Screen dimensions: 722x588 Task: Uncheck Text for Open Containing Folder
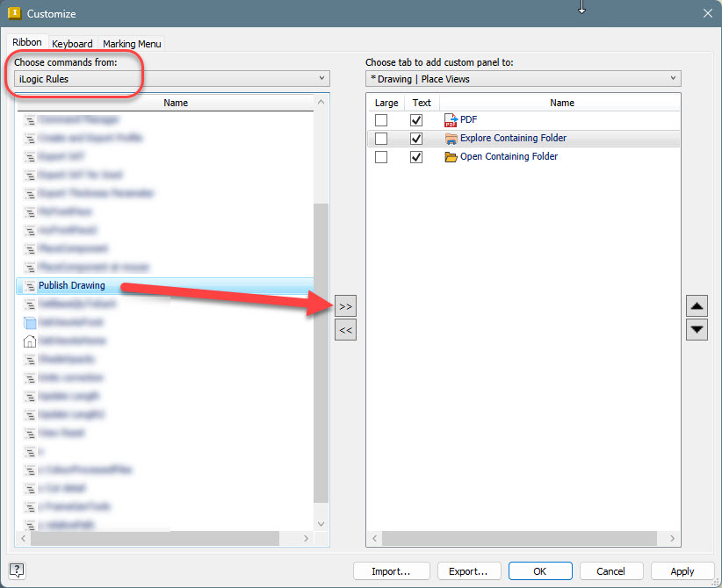point(415,156)
